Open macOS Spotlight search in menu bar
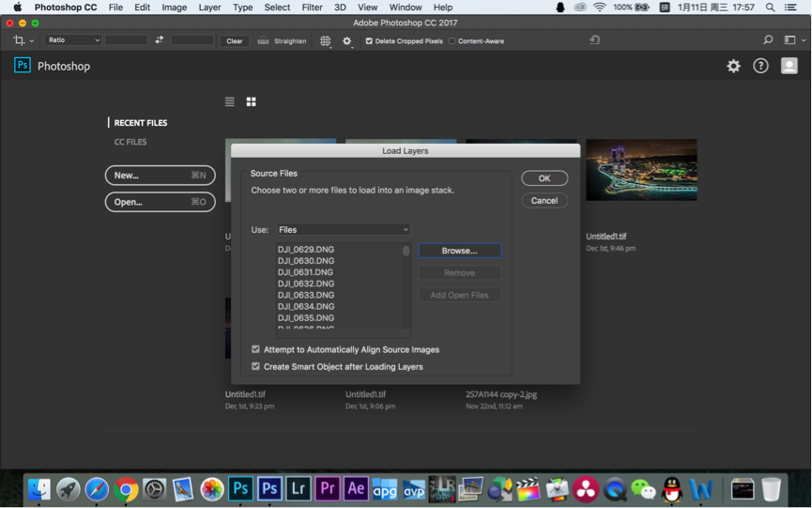The height and width of the screenshot is (508, 812). (770, 8)
